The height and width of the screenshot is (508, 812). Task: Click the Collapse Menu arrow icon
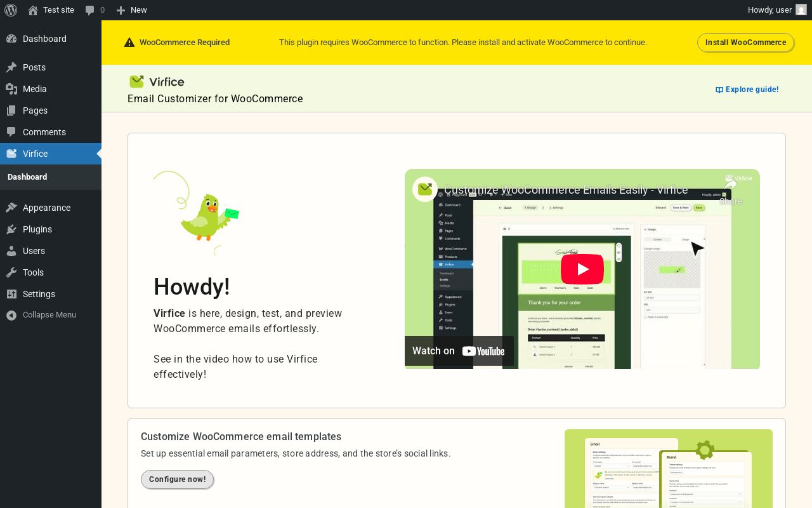click(x=11, y=315)
